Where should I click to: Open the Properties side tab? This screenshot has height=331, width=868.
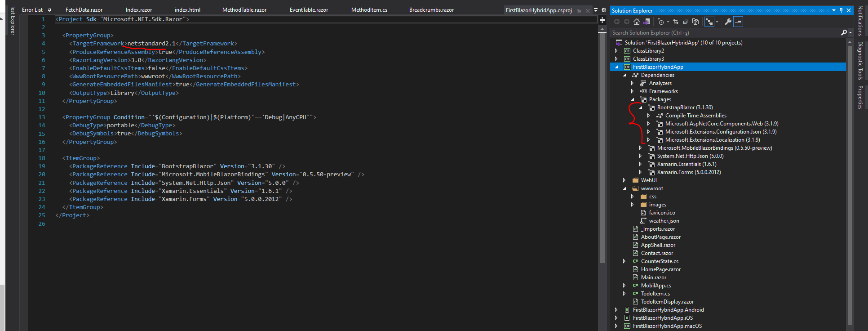click(860, 97)
